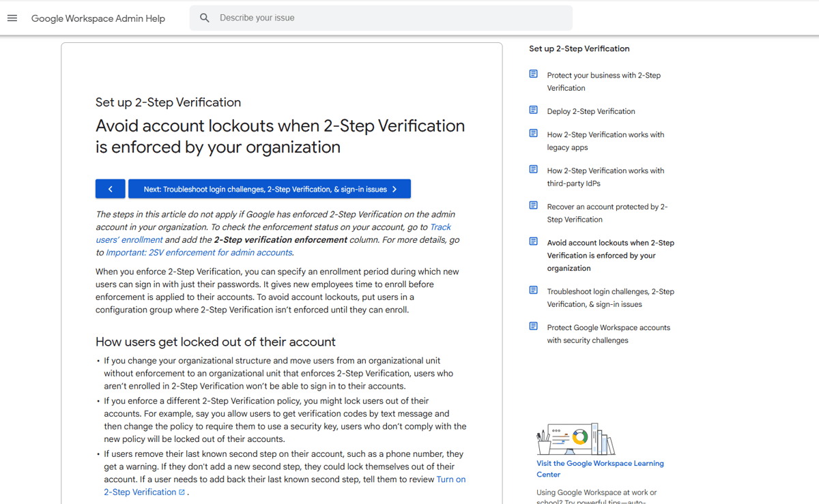The height and width of the screenshot is (504, 819).
Task: Go to Next: Troubleshoot login challenges button
Action: [x=270, y=189]
